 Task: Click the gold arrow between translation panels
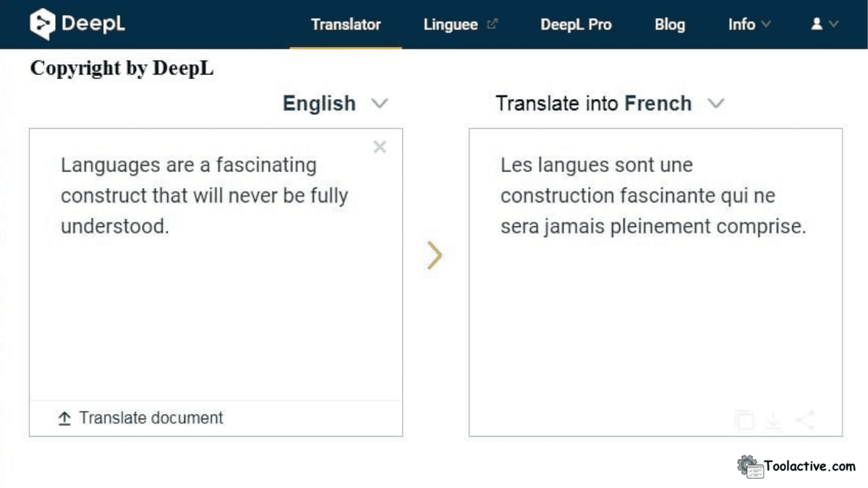coord(435,255)
